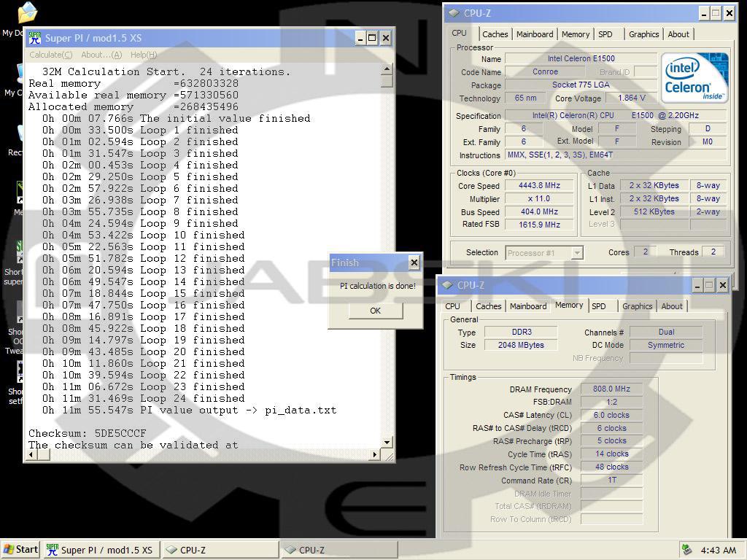Minimize the top CPU-Z window

pos(704,13)
